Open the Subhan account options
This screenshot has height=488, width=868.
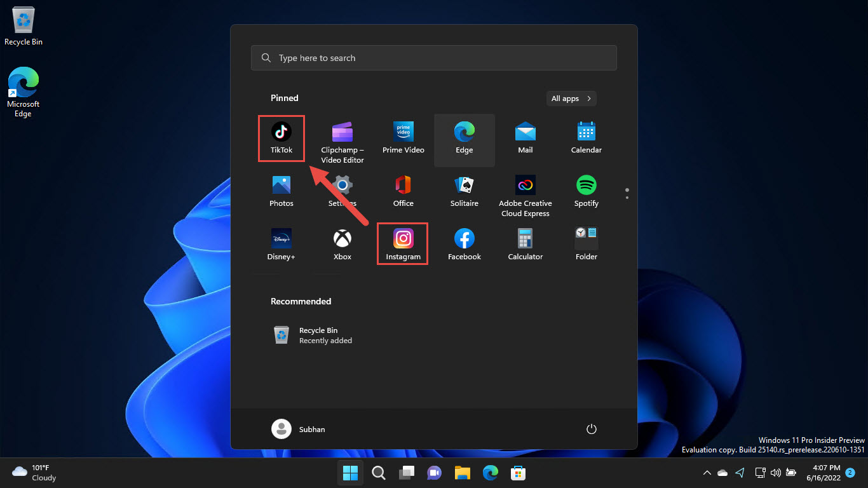pyautogui.click(x=298, y=429)
